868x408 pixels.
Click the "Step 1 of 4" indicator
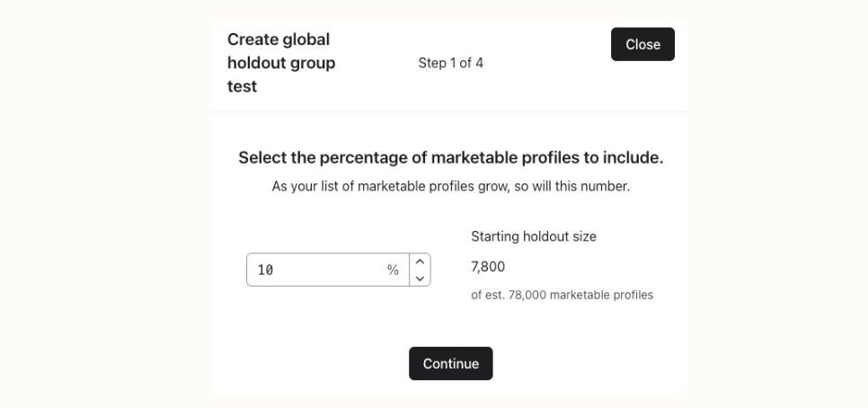coord(451,63)
